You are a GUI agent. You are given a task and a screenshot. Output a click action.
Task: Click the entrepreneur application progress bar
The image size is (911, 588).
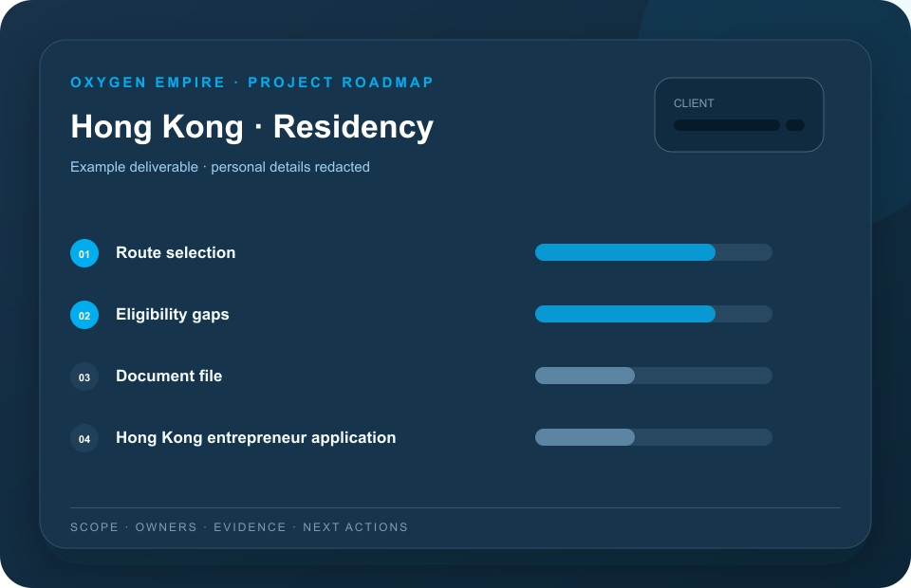click(x=654, y=437)
